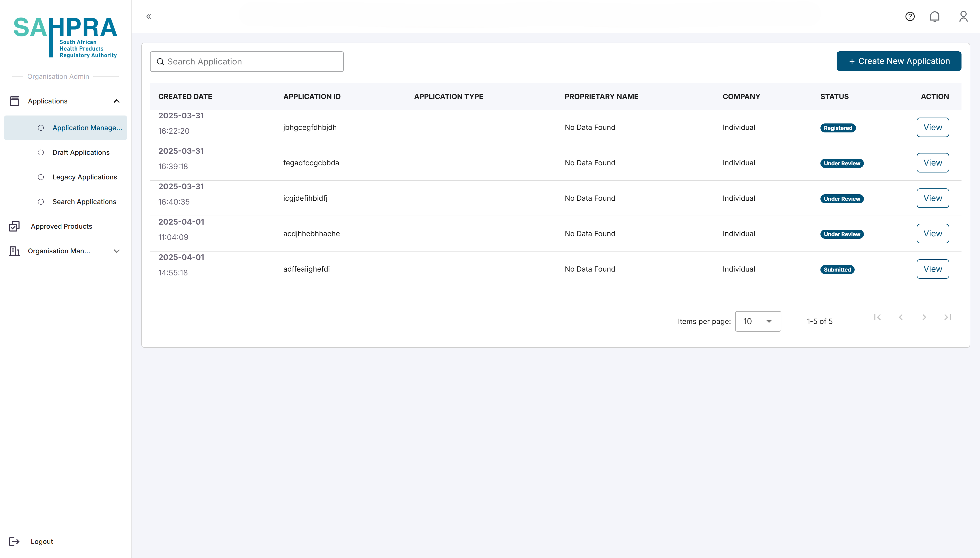Click the help question mark icon

point(910,16)
